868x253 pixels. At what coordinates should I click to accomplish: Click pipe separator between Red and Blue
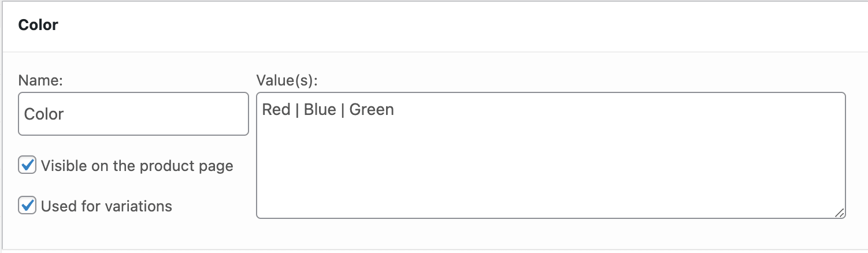297,110
